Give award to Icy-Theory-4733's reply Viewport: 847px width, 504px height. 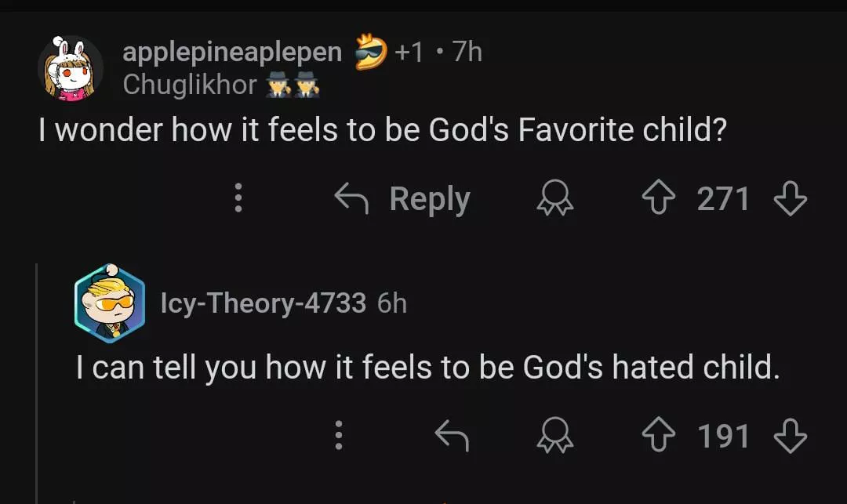click(x=555, y=437)
